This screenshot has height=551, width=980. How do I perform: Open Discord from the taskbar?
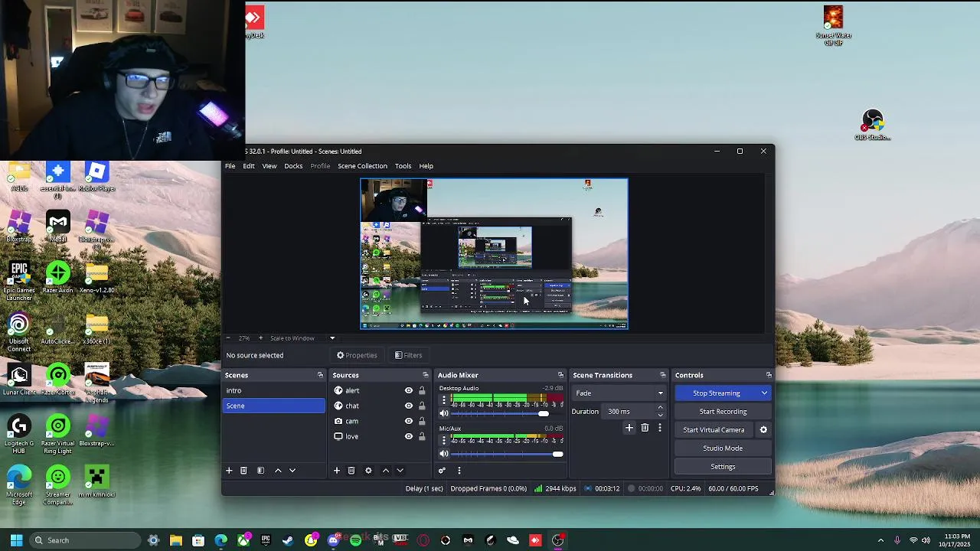(x=333, y=540)
